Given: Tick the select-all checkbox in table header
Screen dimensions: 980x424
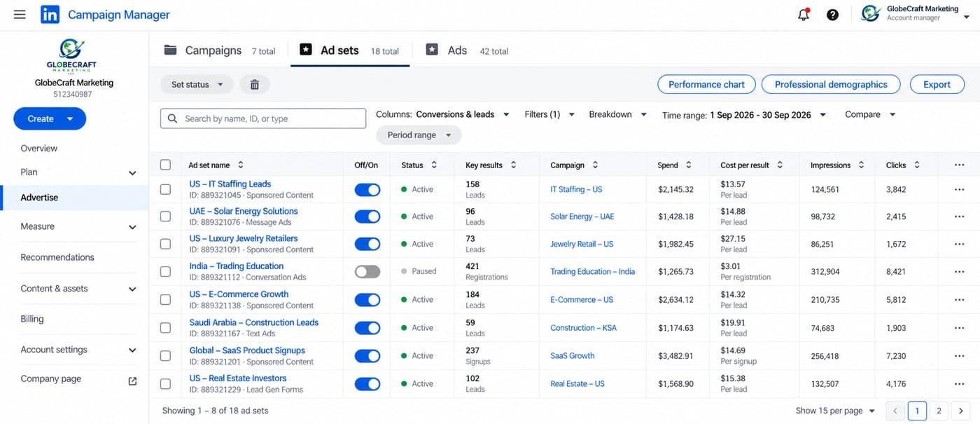Looking at the screenshot, I should click(165, 165).
